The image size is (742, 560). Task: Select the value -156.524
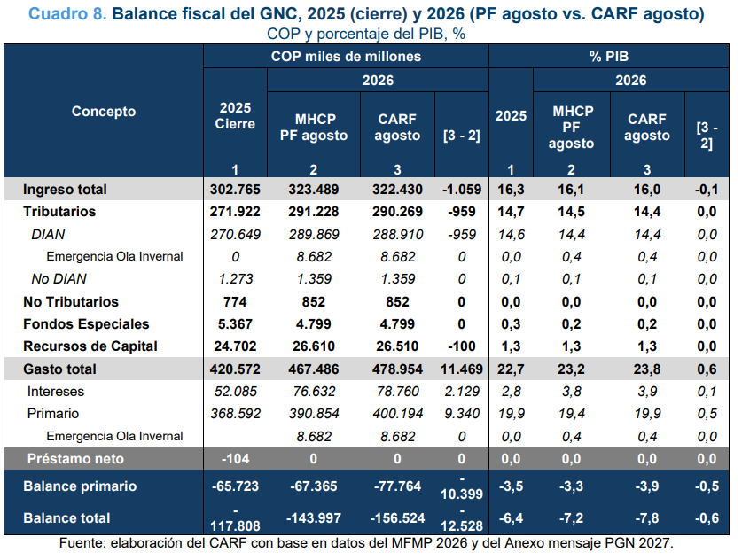coord(397,517)
